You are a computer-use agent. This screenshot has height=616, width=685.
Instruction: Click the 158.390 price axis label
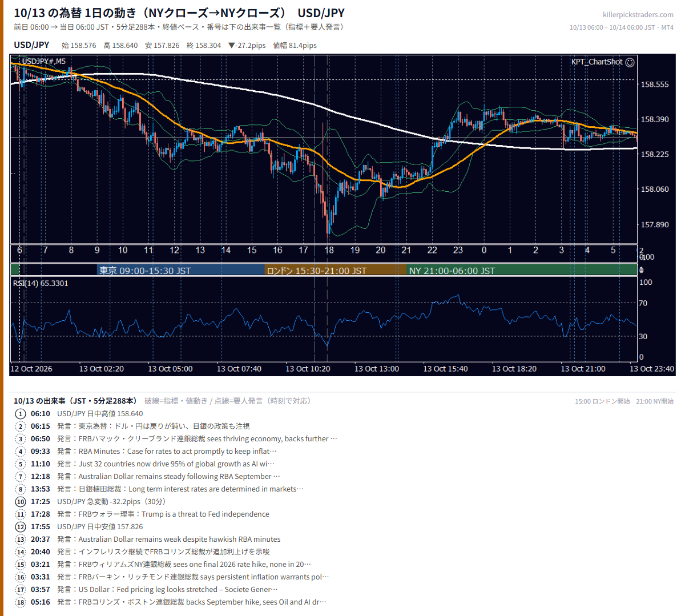(655, 119)
